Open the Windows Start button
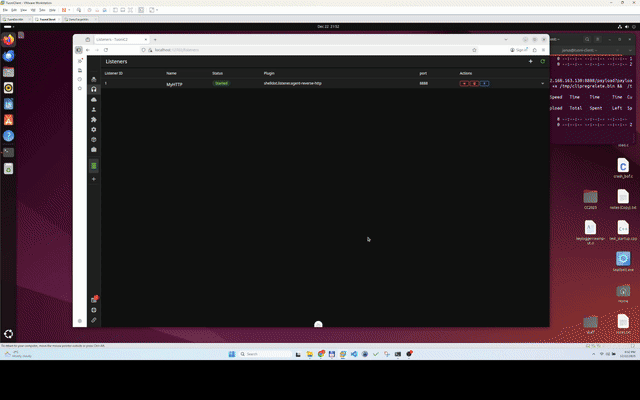Image resolution: width=640 pixels, height=400 pixels. 232,354
